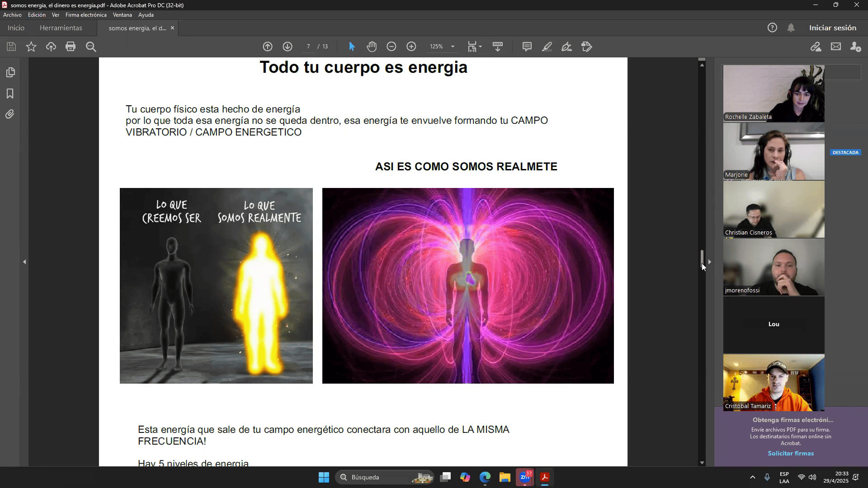
Task: Click the page number field
Action: [x=308, y=47]
